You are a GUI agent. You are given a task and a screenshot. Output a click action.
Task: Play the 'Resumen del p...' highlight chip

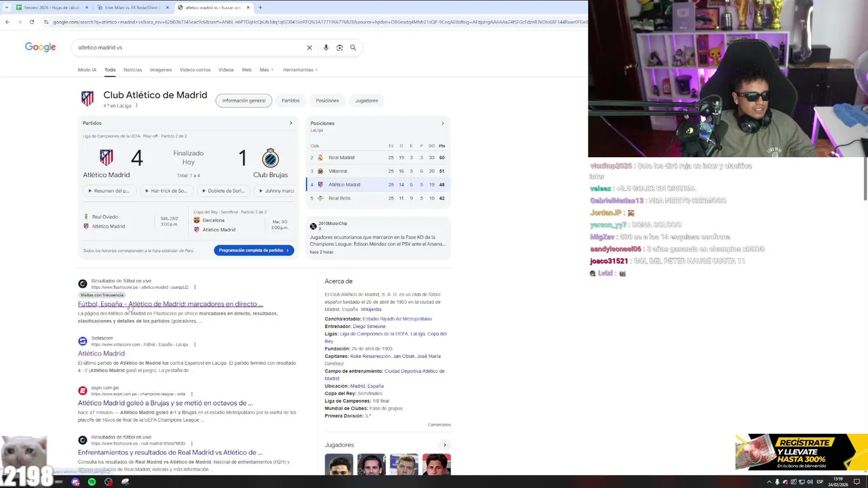point(108,191)
